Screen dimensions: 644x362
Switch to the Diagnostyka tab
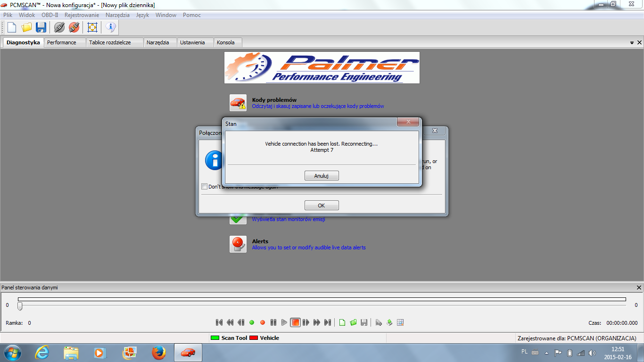pyautogui.click(x=23, y=42)
